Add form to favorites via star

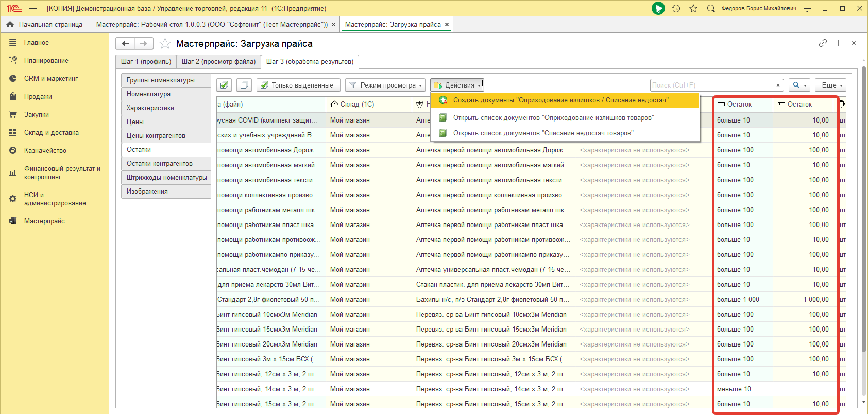(165, 44)
